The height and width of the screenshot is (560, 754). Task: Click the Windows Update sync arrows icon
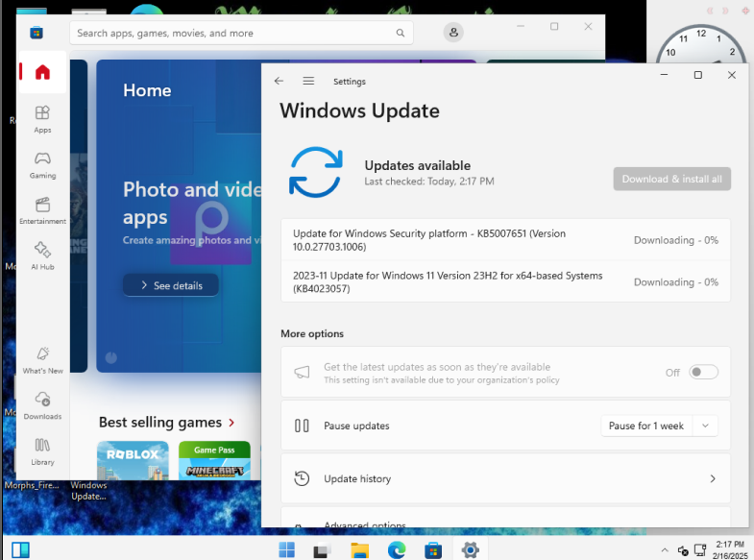tap(315, 172)
